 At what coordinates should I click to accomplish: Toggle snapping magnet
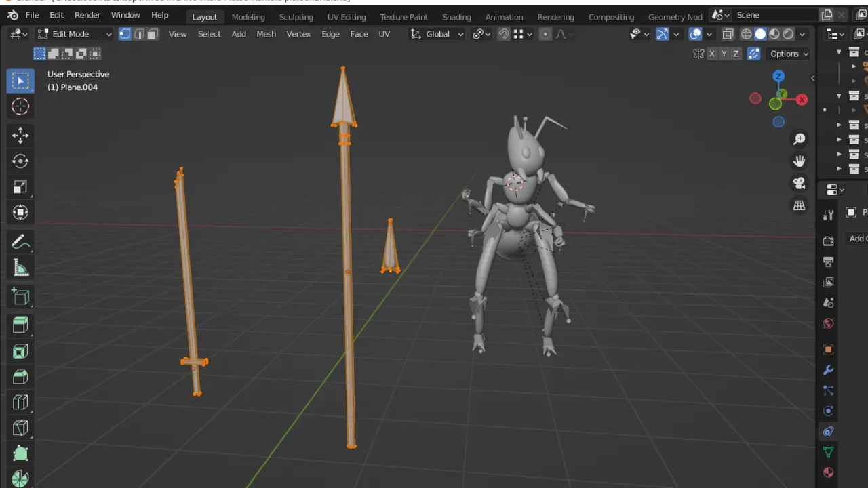coord(504,34)
